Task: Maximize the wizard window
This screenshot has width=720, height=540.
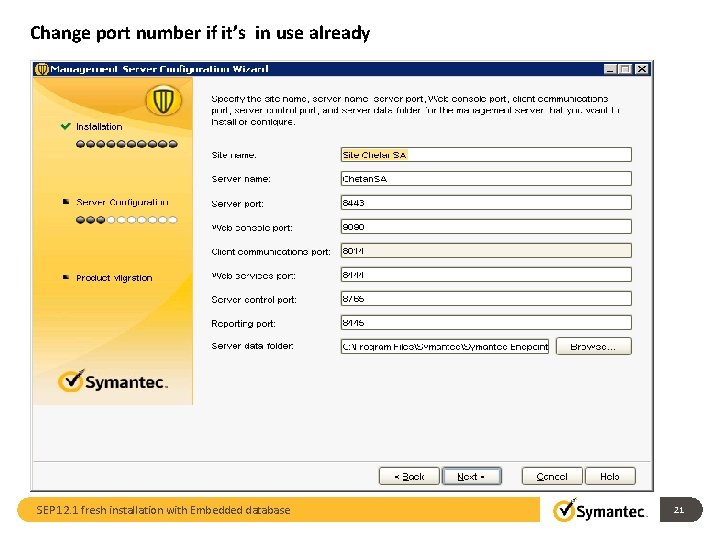Action: pos(625,69)
